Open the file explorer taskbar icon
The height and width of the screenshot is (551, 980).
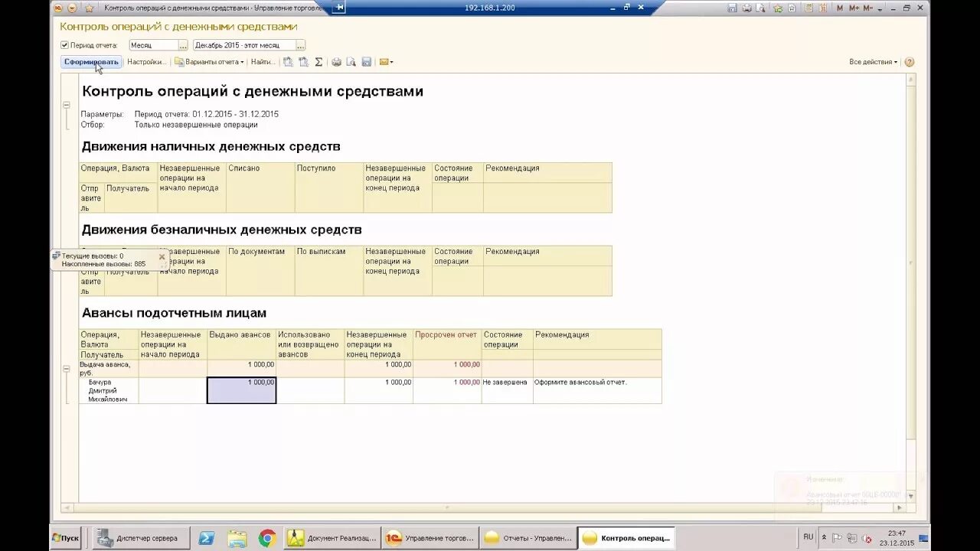click(x=237, y=538)
